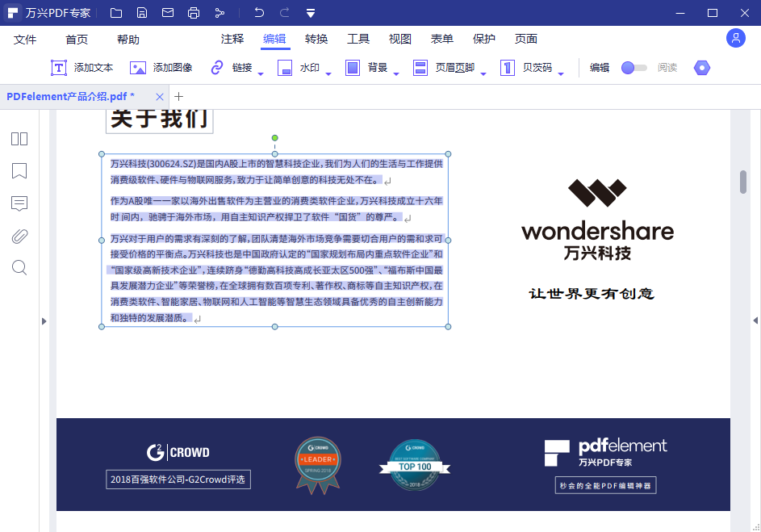Click the vertical scrollbar thumb
The image size is (761, 532).
pyautogui.click(x=743, y=182)
